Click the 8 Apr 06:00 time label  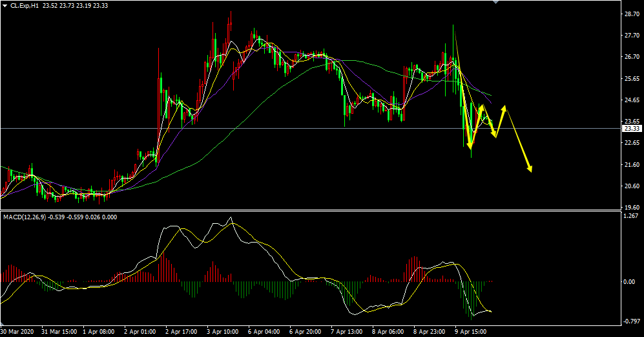click(x=388, y=332)
